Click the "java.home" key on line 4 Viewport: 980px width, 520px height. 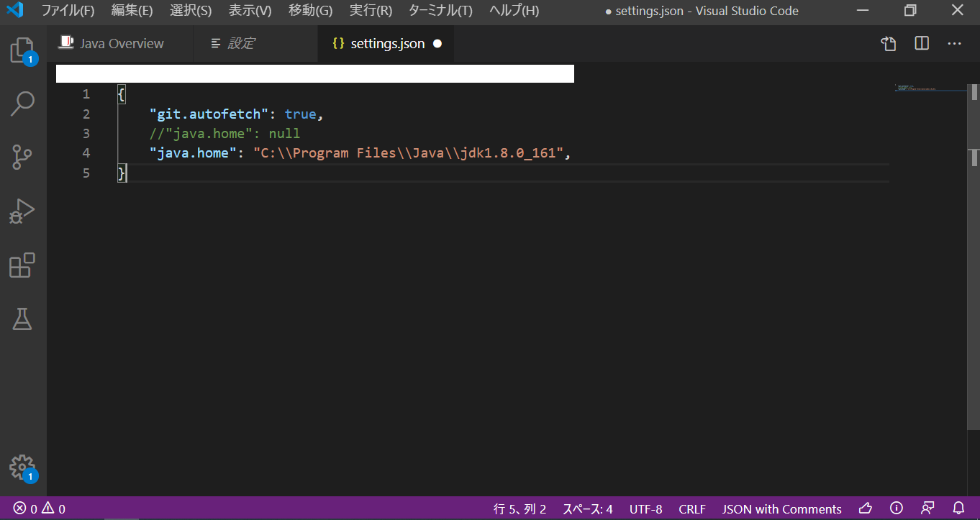(193, 153)
